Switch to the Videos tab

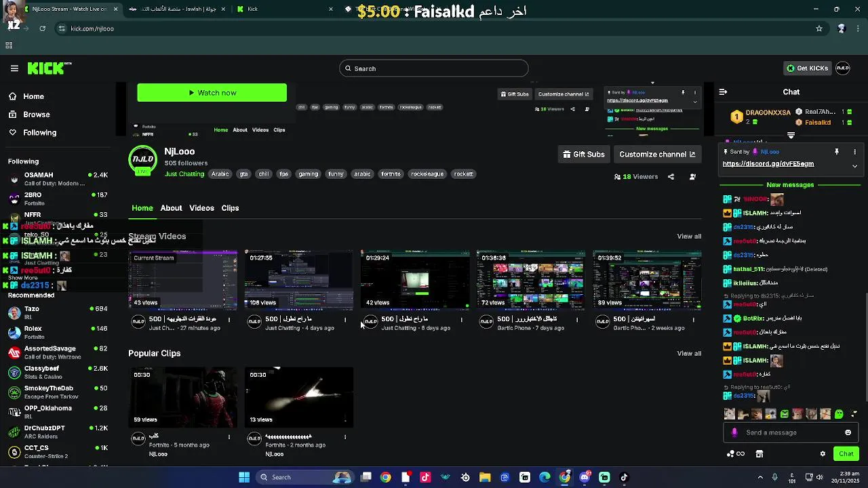point(201,208)
